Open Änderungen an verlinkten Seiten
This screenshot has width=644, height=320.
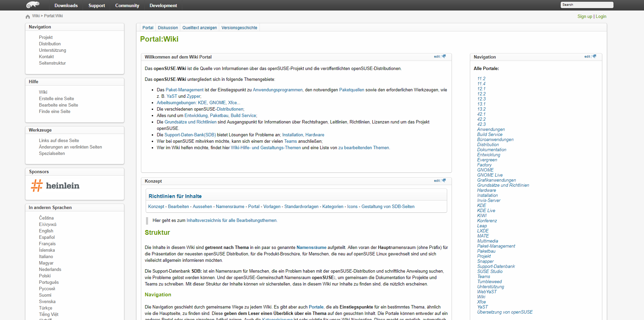point(70,147)
